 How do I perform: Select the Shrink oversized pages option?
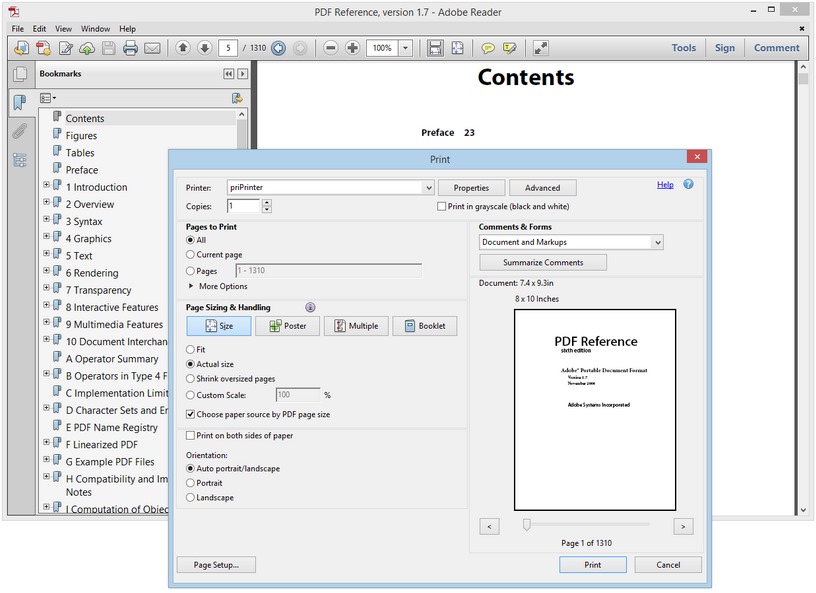190,378
